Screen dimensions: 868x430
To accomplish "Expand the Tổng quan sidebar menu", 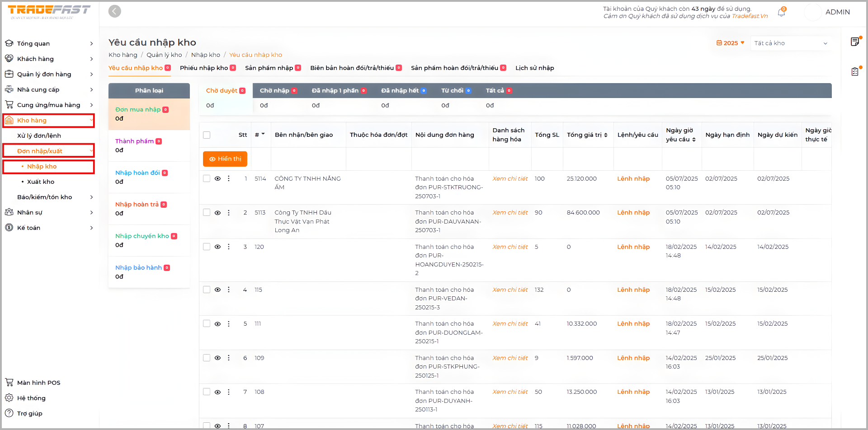I will coord(49,43).
